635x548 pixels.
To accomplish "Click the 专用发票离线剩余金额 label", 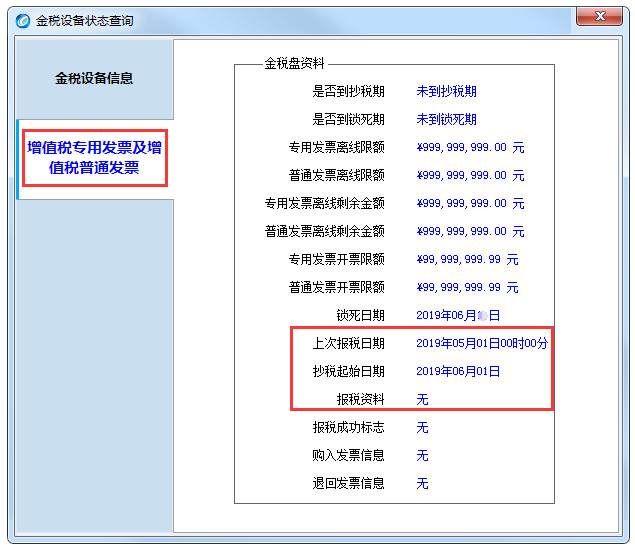I will click(324, 203).
